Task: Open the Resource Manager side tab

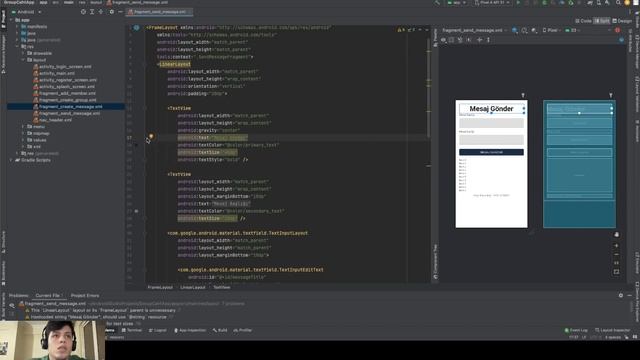Action: coord(3,54)
